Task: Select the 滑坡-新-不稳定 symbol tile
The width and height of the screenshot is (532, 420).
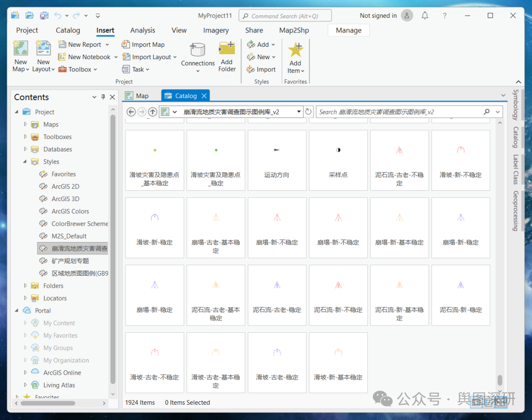Action: pyautogui.click(x=461, y=160)
